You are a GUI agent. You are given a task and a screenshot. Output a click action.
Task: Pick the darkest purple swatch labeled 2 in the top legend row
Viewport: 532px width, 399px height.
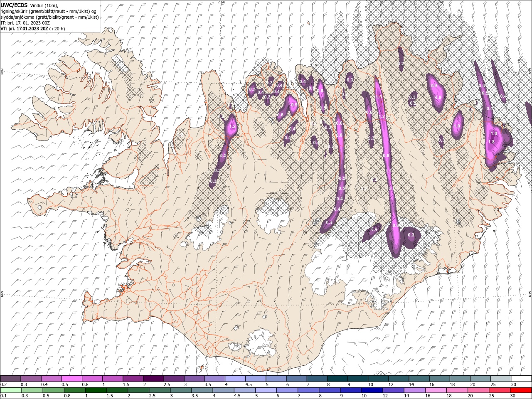153,379
